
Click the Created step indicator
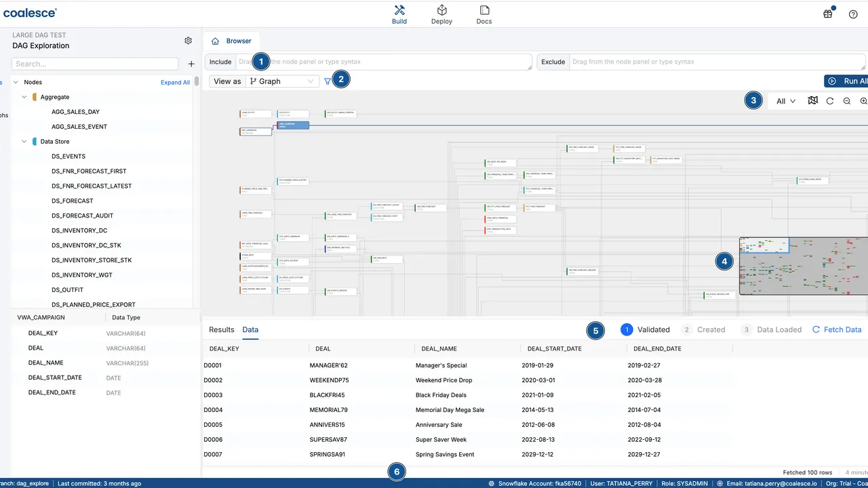tap(703, 330)
